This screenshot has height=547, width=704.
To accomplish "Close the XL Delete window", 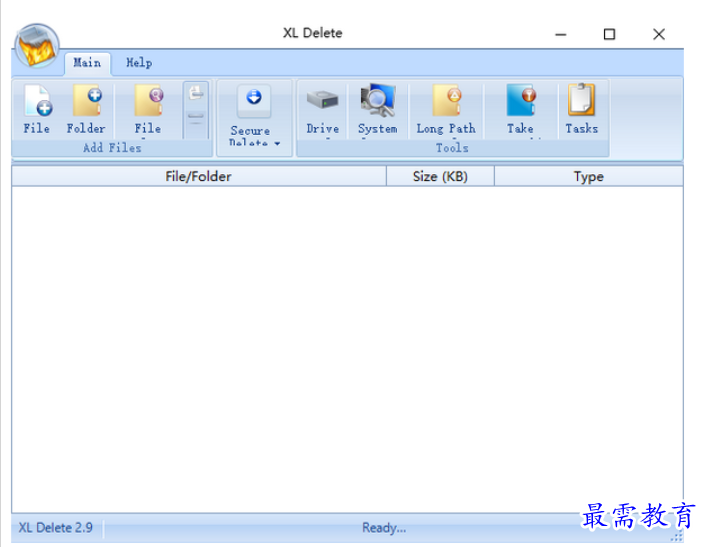I will [659, 34].
